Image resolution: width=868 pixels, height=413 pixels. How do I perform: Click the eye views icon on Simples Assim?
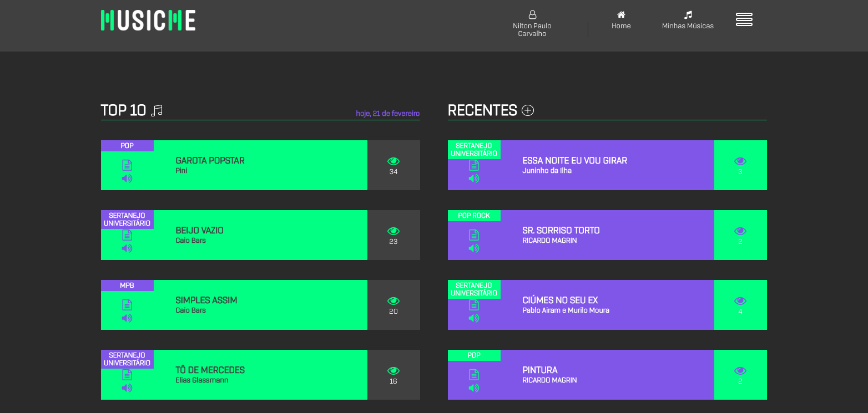pyautogui.click(x=393, y=301)
